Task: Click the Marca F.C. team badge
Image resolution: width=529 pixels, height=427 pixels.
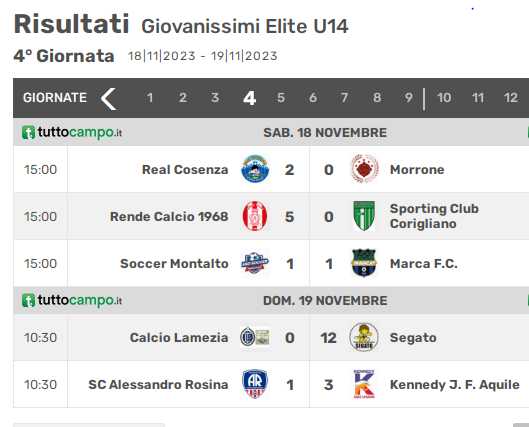Action: 364,263
